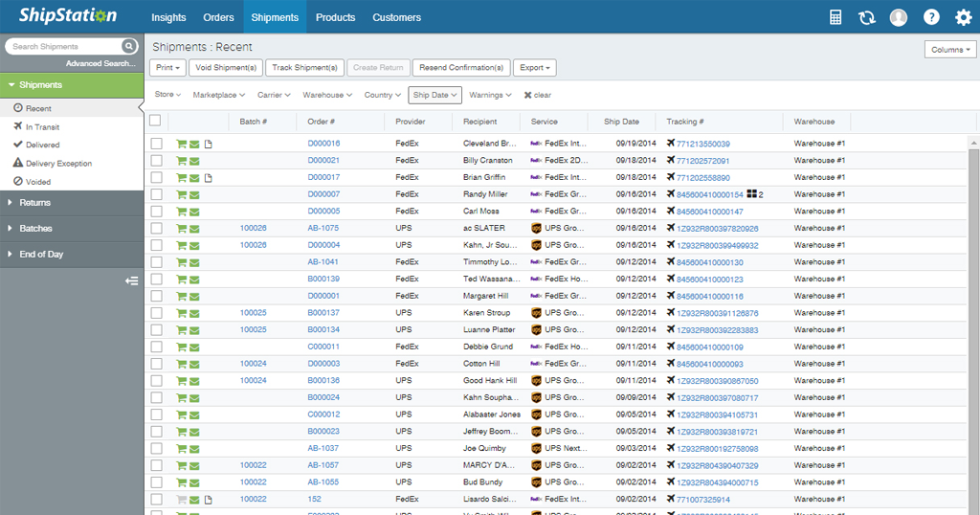Open batch 100026 on AB-1075 row
This screenshot has width=980, height=515.
pyautogui.click(x=253, y=228)
